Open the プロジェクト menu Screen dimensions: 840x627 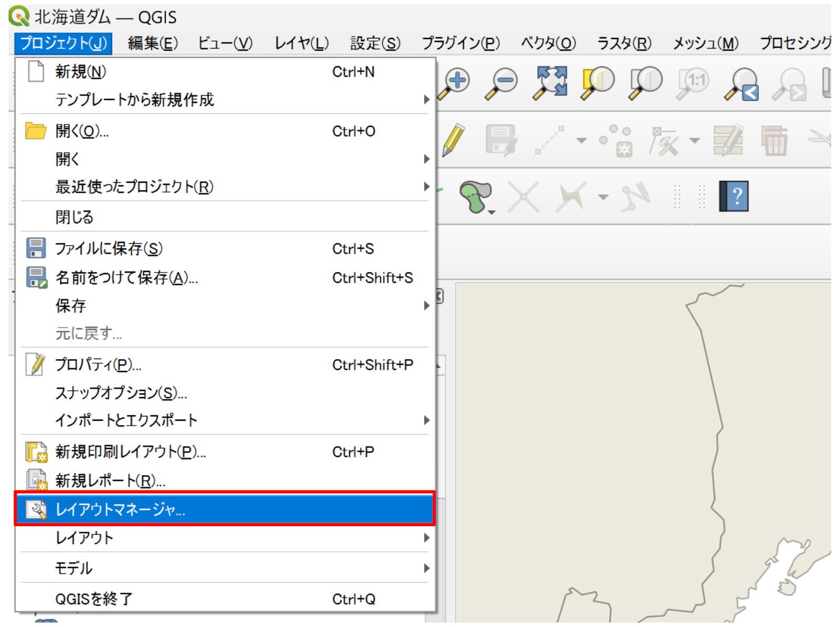64,43
